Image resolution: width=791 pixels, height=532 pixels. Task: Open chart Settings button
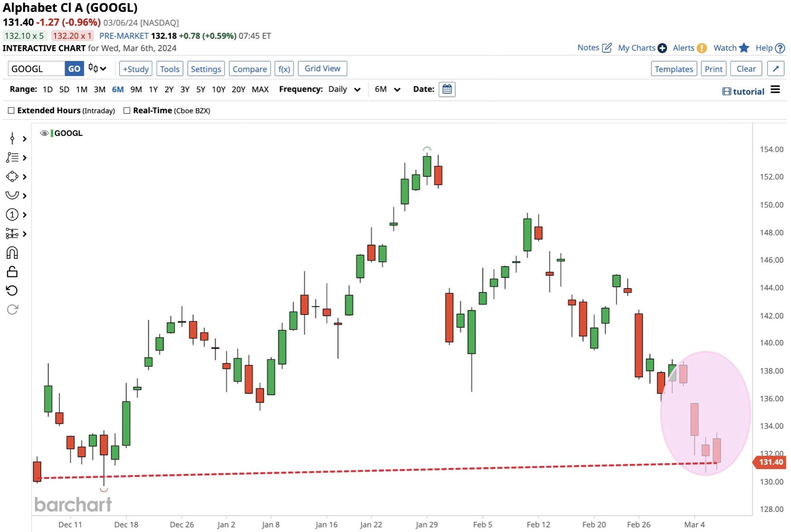[x=206, y=69]
